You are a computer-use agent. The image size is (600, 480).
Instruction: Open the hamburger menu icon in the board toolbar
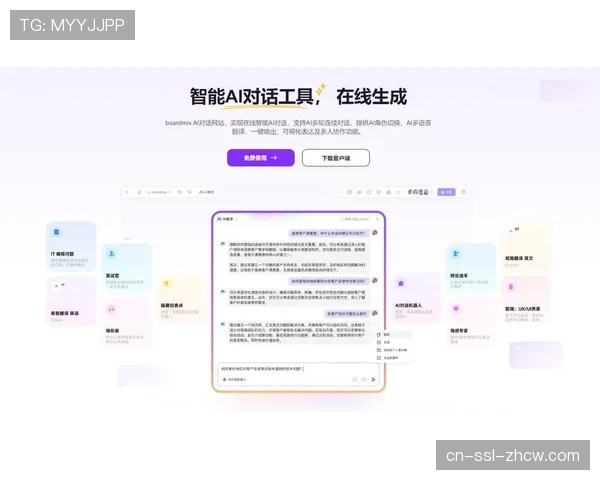(x=139, y=192)
